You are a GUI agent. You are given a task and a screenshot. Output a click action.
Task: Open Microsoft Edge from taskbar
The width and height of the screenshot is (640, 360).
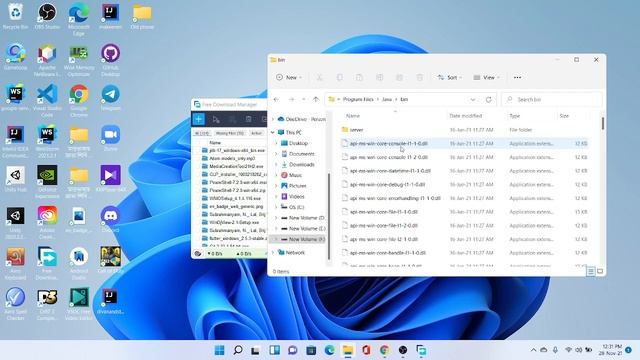click(329, 350)
